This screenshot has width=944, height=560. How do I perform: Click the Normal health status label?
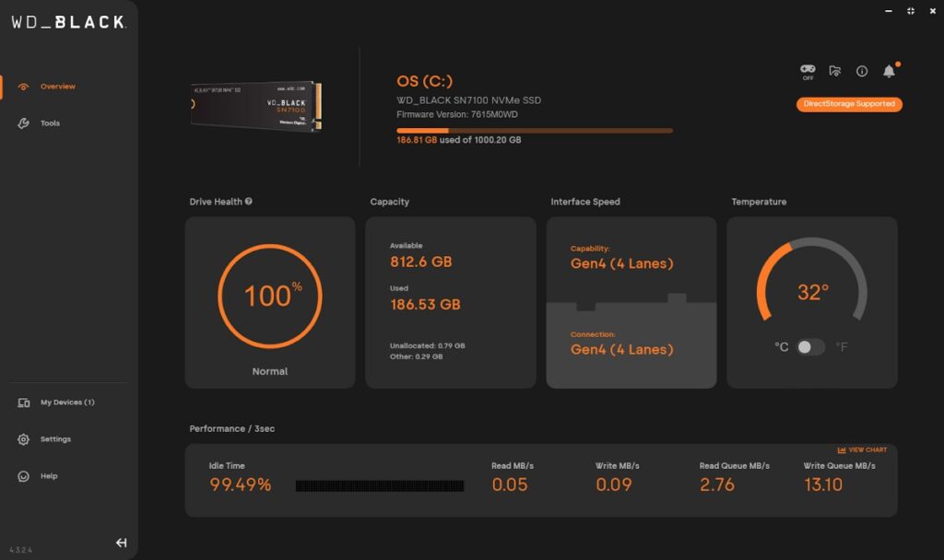[270, 372]
